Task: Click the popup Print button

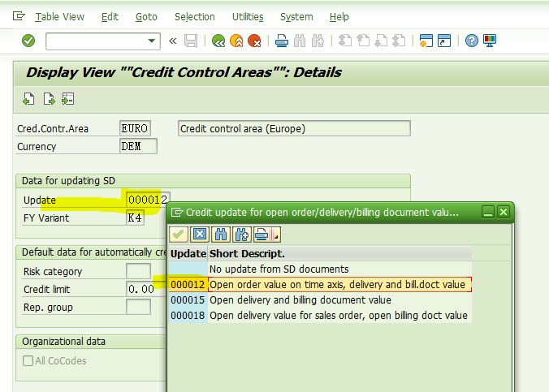Action: pyautogui.click(x=262, y=235)
